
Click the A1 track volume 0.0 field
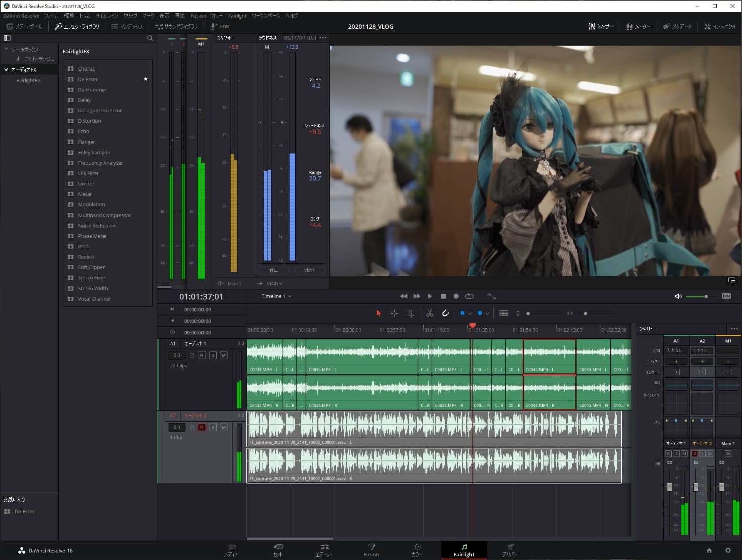177,355
